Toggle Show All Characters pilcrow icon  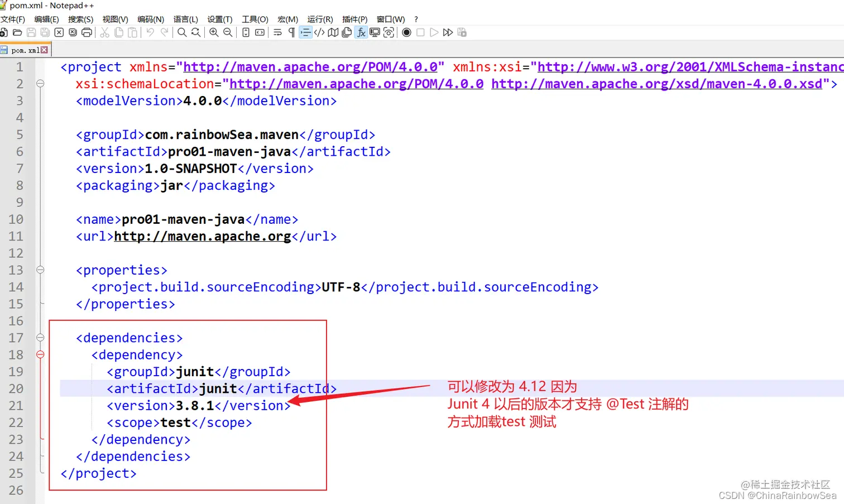point(291,32)
